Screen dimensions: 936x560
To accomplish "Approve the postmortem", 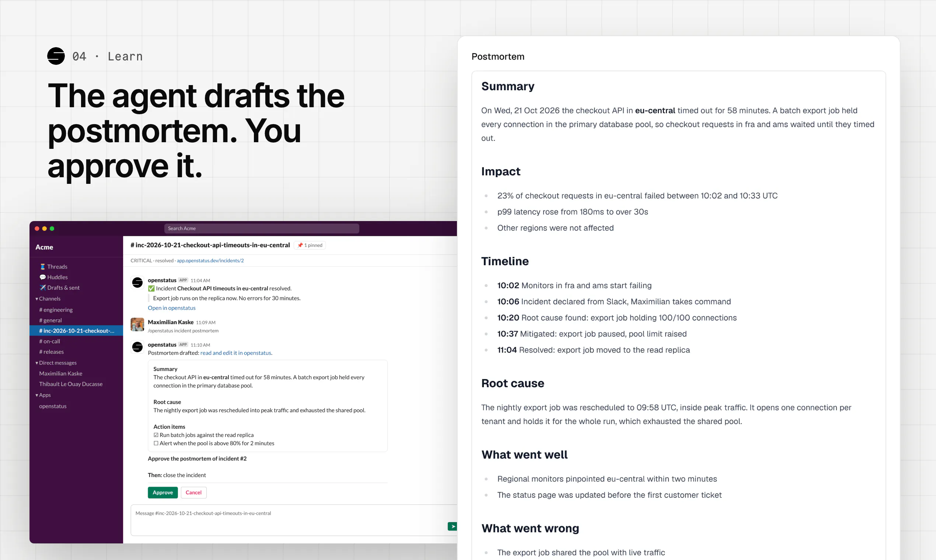I will pos(163,493).
